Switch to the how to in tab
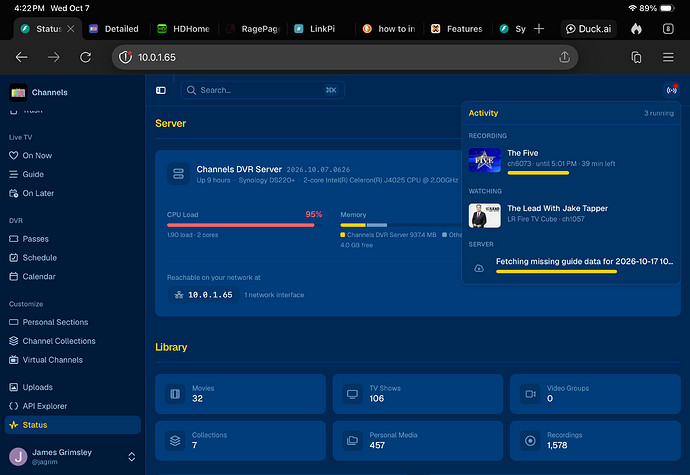Viewport: 690px width, 475px height. coord(389,29)
